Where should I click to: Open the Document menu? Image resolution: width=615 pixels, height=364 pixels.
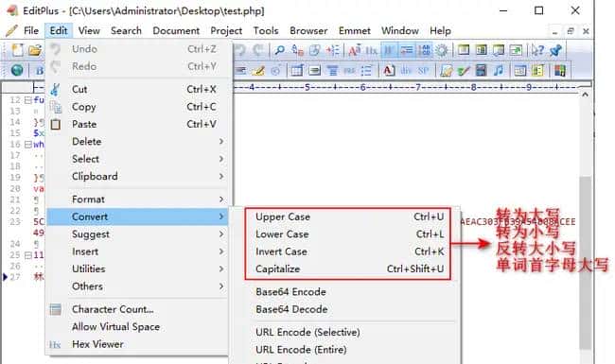[x=176, y=30]
